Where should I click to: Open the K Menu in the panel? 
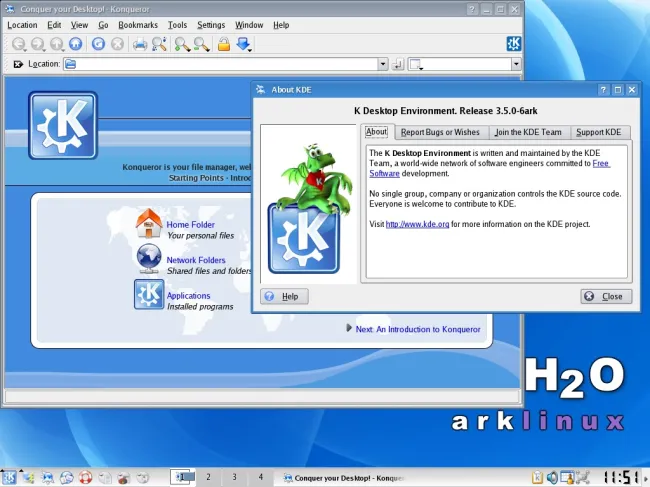[x=9, y=477]
